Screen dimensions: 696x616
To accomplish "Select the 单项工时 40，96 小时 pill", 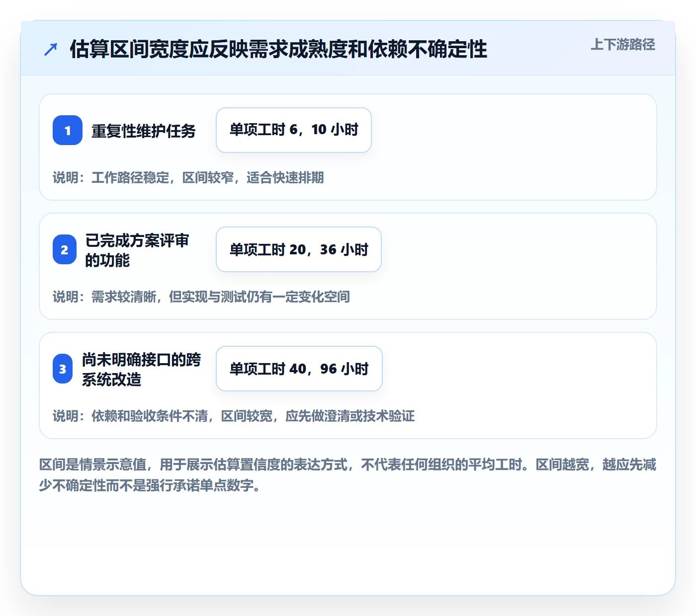I will [x=299, y=369].
